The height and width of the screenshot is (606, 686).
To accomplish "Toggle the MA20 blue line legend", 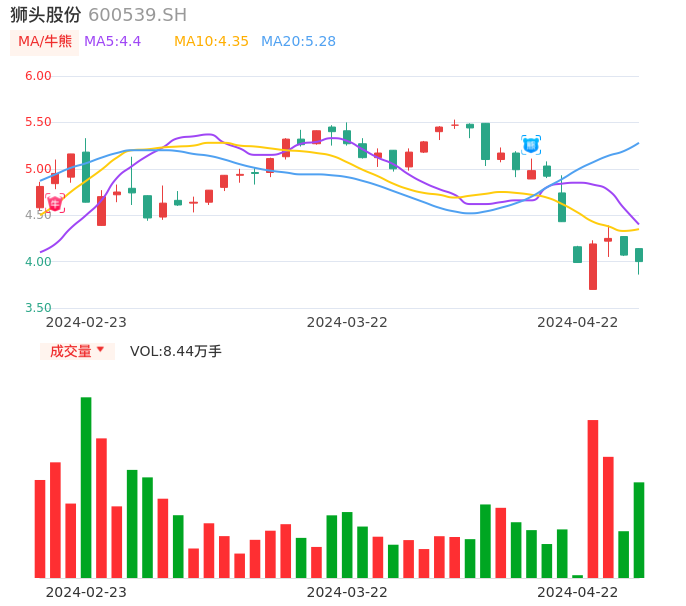I will pos(298,42).
